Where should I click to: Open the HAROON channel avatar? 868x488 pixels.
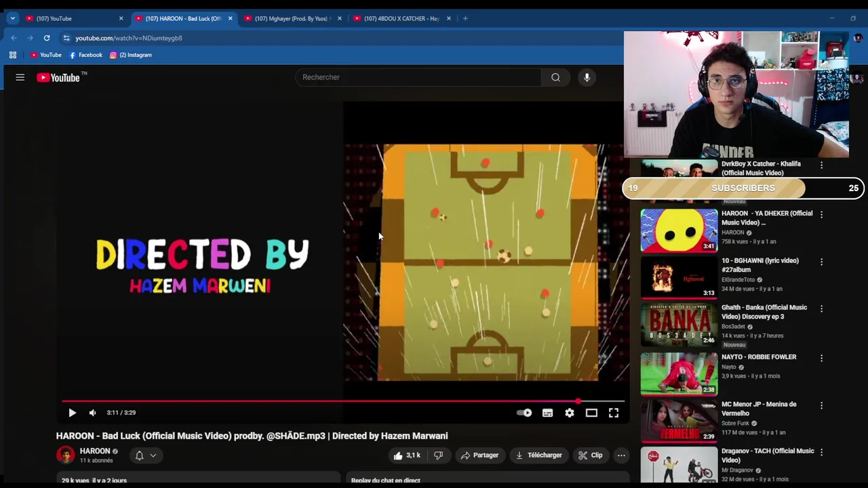pyautogui.click(x=66, y=455)
